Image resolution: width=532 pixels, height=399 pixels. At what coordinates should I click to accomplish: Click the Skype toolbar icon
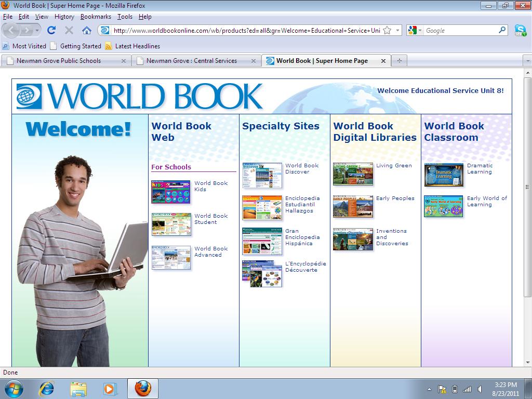coord(521,30)
